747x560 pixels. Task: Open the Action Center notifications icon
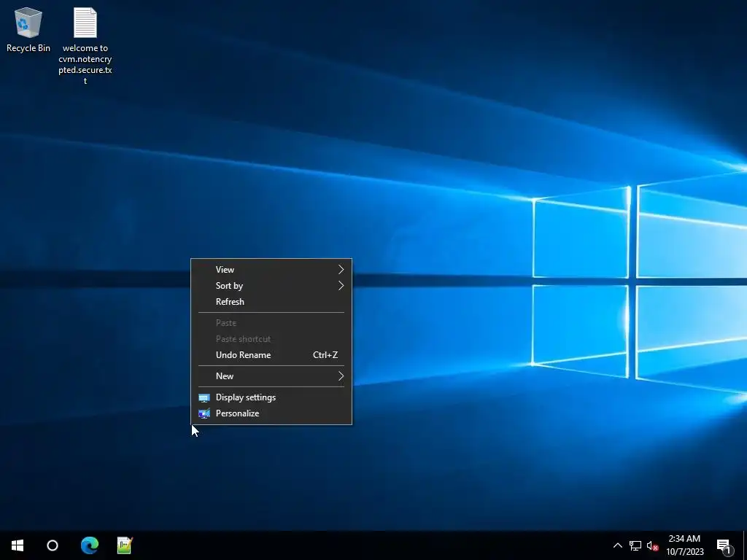[x=724, y=546]
